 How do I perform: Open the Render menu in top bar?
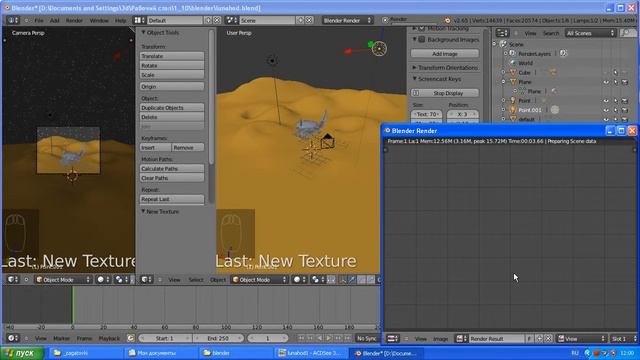point(74,20)
